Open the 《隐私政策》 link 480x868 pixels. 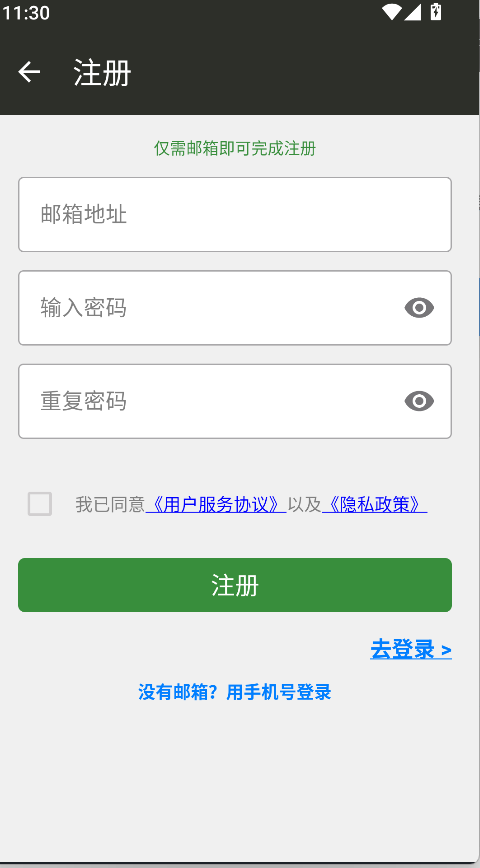[375, 505]
